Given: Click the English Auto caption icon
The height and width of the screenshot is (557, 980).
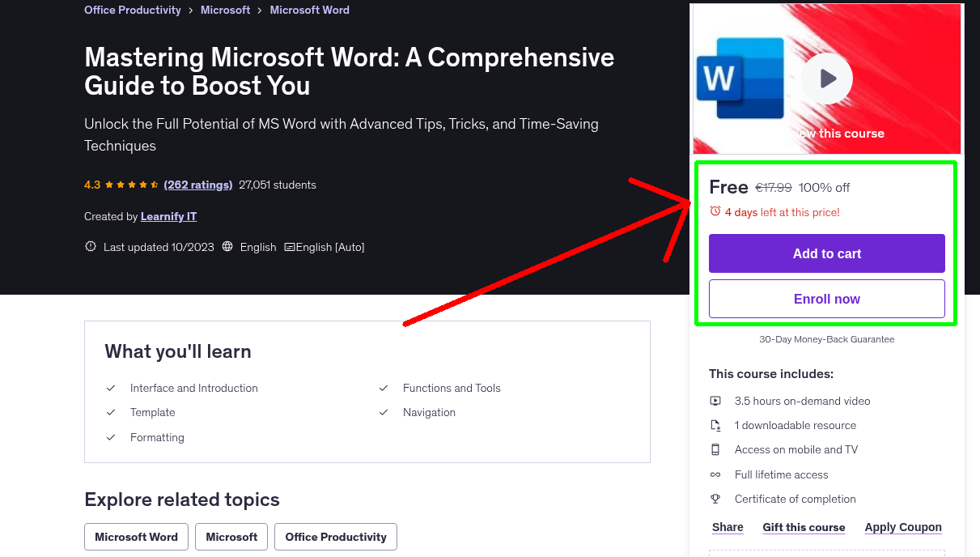Looking at the screenshot, I should 288,247.
